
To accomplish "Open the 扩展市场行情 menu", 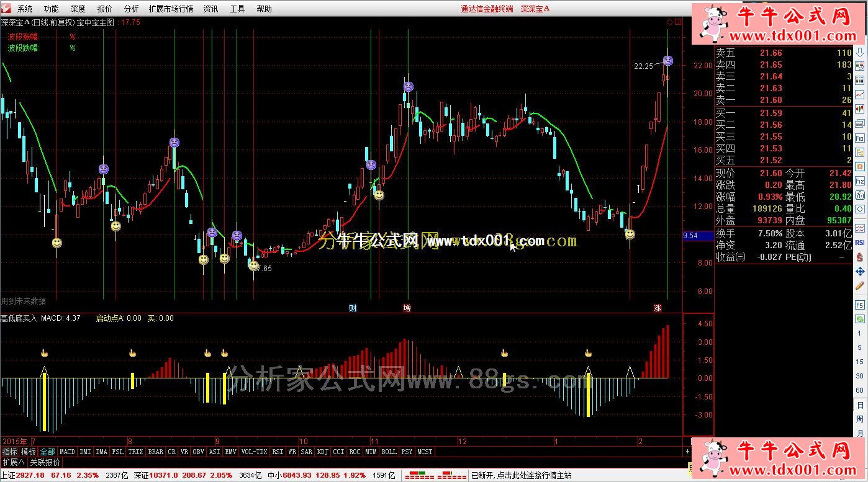I will [x=171, y=9].
